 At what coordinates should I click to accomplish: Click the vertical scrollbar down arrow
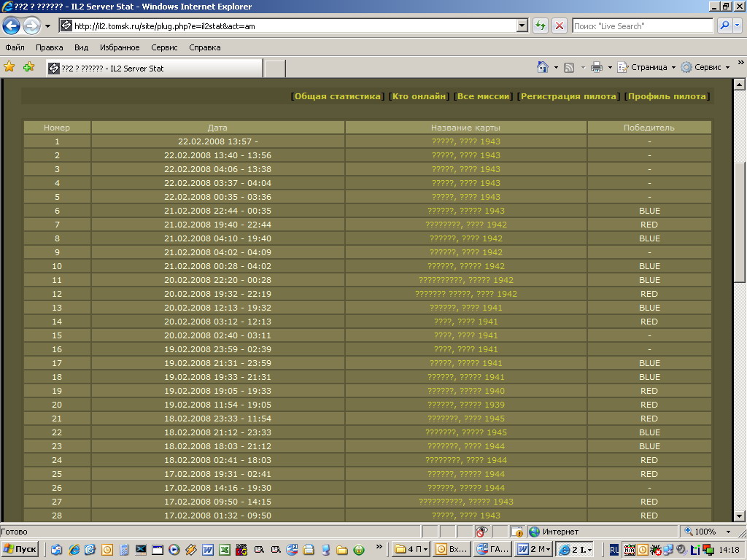coord(740,516)
